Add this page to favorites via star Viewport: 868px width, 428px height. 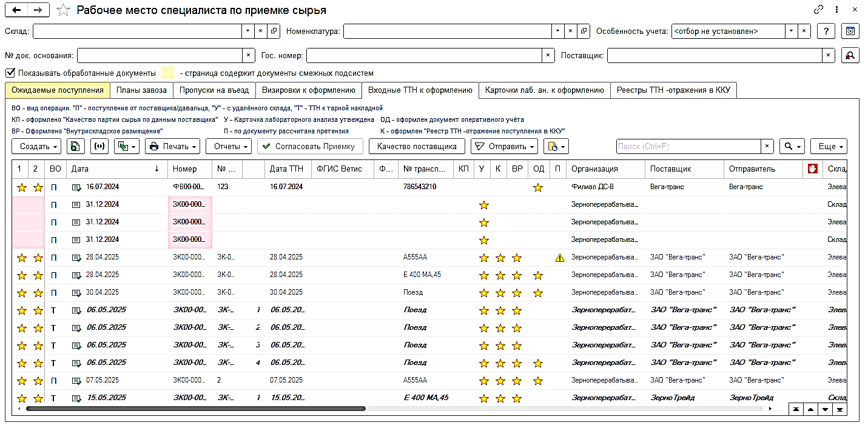(x=62, y=10)
